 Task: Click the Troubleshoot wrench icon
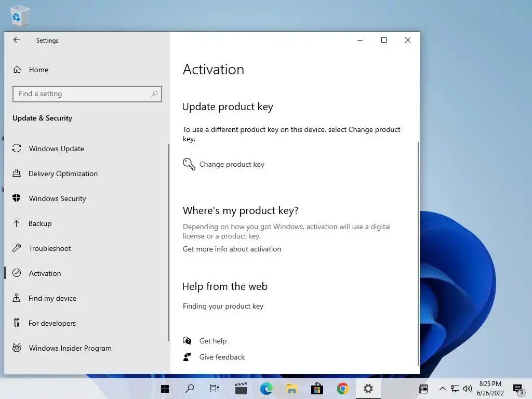17,248
